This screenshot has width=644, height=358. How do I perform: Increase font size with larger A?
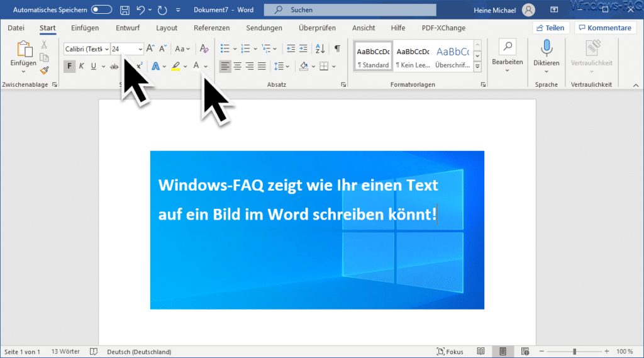(150, 48)
